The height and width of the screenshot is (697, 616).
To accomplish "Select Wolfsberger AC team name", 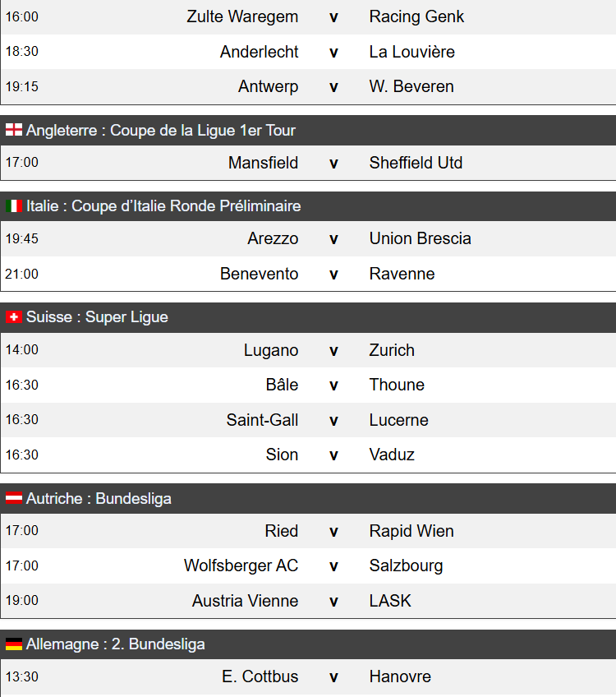I will coord(241,565).
